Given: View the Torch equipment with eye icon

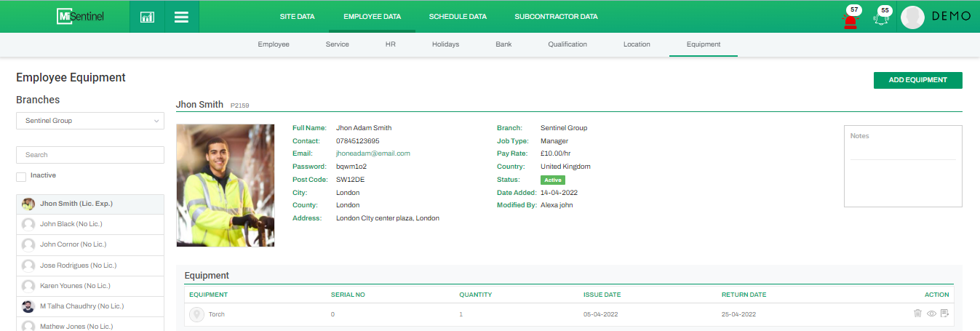Looking at the screenshot, I should point(931,314).
